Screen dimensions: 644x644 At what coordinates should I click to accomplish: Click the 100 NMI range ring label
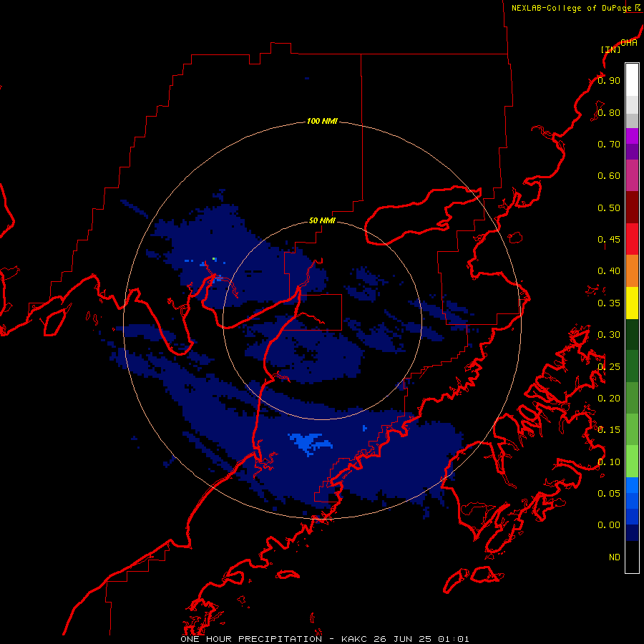(x=322, y=121)
